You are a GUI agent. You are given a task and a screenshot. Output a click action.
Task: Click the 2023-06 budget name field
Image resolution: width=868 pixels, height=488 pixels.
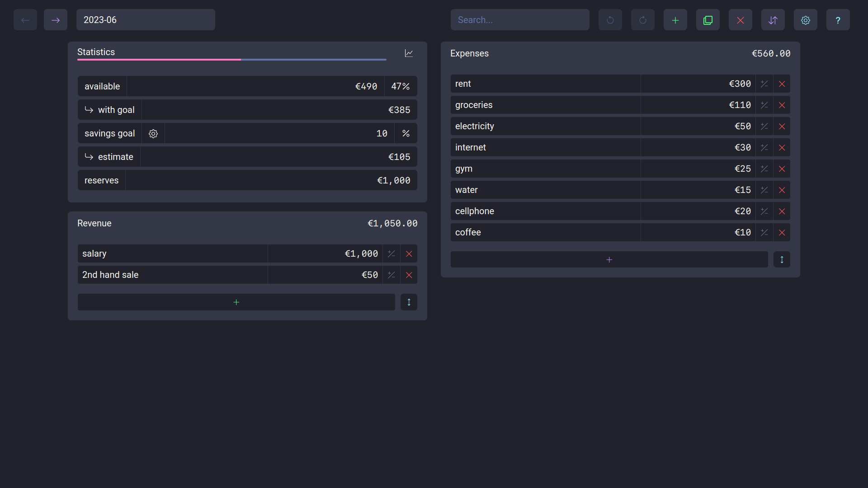[x=146, y=20]
